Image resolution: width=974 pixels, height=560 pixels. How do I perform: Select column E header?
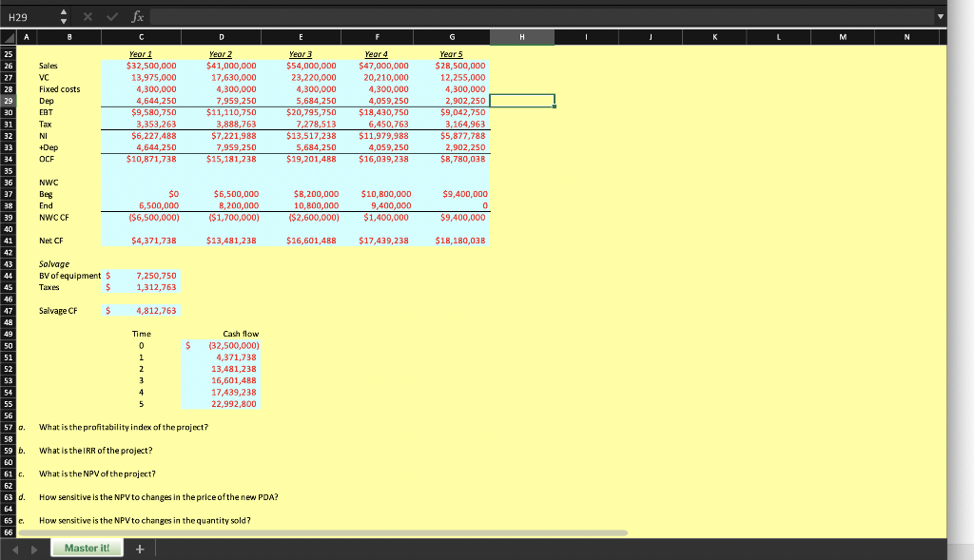pyautogui.click(x=301, y=37)
